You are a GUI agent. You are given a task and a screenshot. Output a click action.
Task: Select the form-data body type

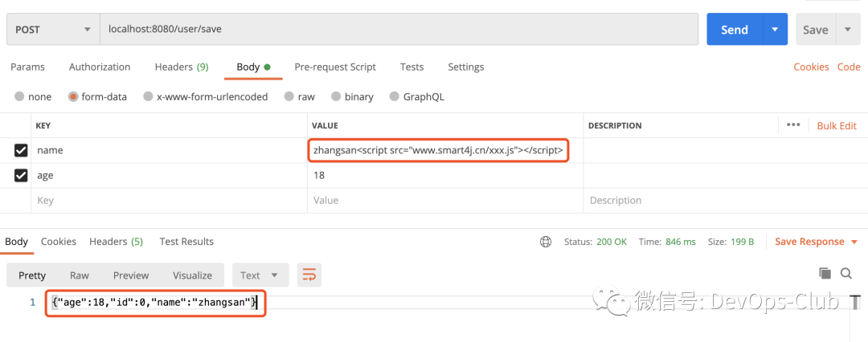98,97
